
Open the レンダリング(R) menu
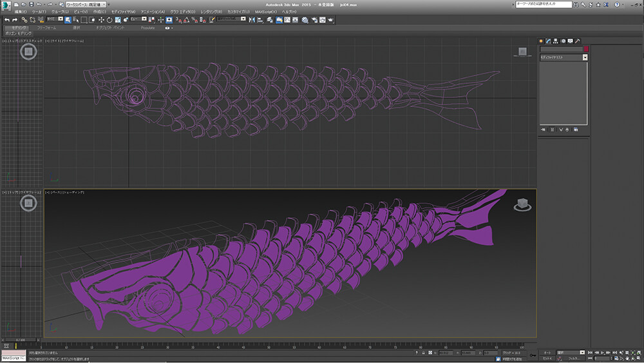pyautogui.click(x=211, y=12)
